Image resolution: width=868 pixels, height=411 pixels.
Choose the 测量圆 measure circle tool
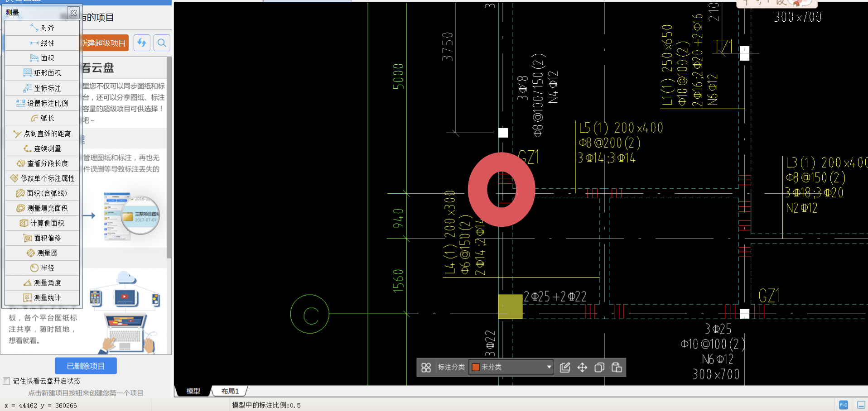[x=42, y=253]
